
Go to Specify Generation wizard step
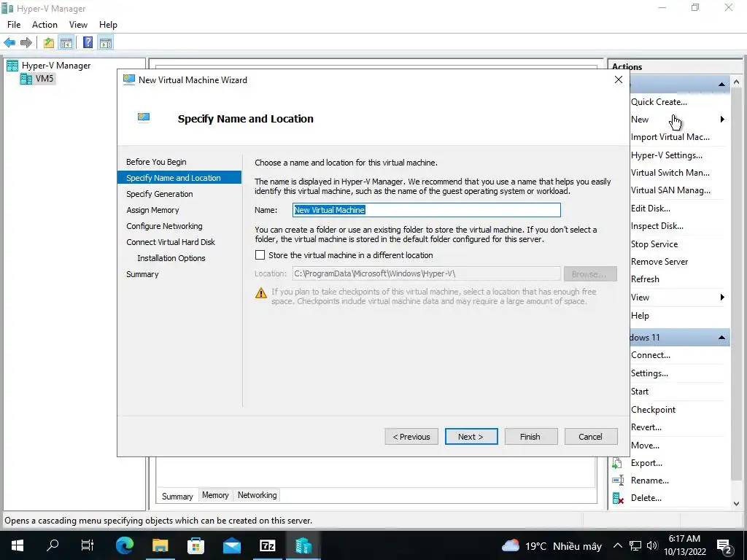[160, 194]
